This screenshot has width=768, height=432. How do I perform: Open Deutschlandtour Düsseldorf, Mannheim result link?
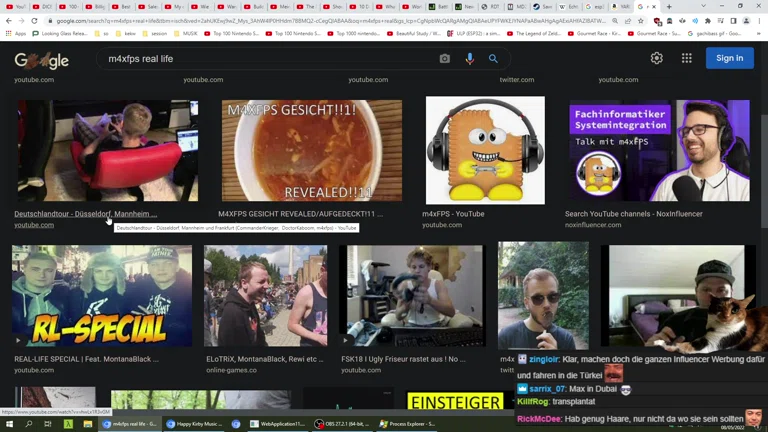(85, 213)
